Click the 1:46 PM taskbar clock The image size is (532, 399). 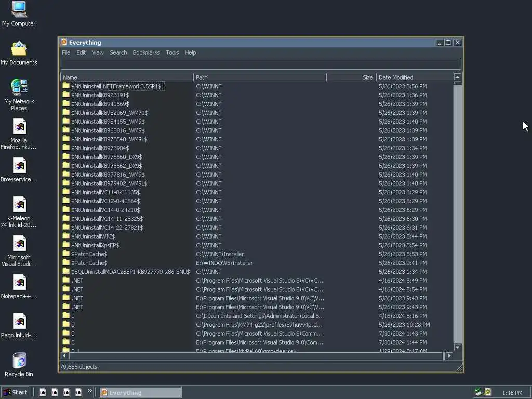tap(512, 393)
